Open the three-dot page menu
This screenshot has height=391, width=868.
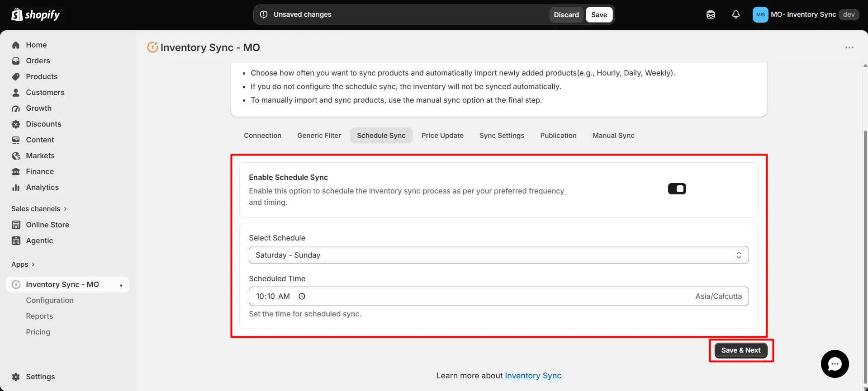pyautogui.click(x=849, y=47)
